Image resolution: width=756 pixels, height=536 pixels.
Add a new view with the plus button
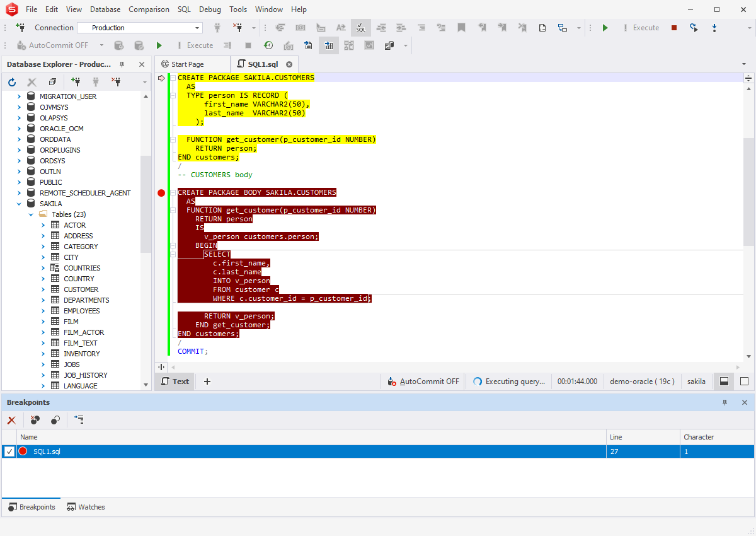(x=207, y=382)
